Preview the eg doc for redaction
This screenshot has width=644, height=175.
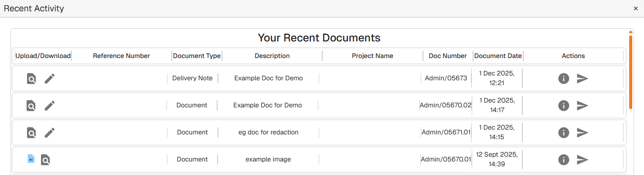(31, 133)
